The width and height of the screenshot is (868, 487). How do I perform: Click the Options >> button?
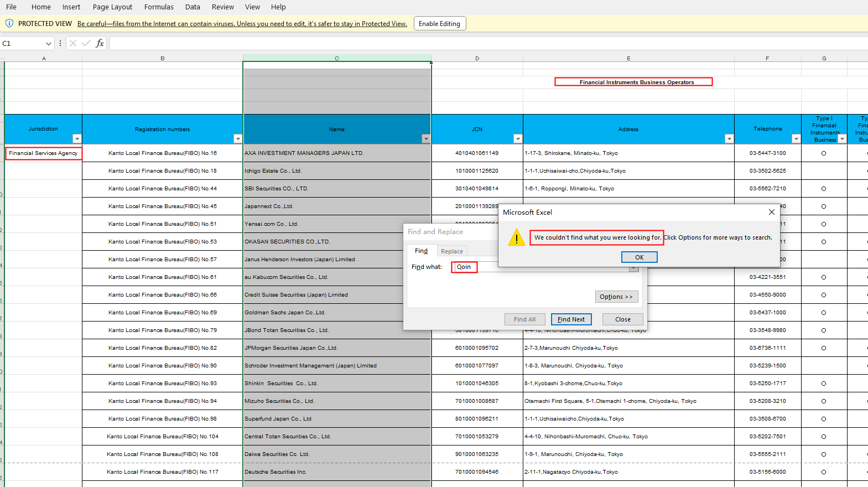(616, 297)
